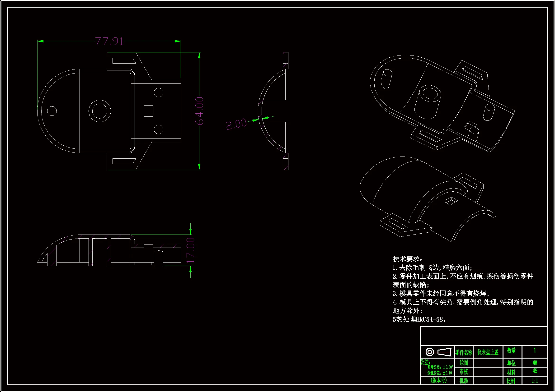
Task: Click the upper isometric 3D view of the part
Action: (442, 104)
